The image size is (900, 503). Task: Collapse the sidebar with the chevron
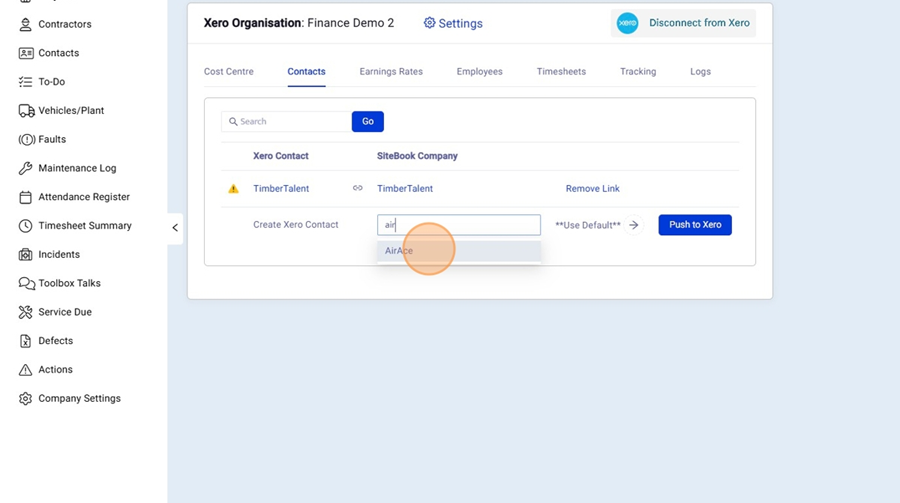(x=175, y=228)
